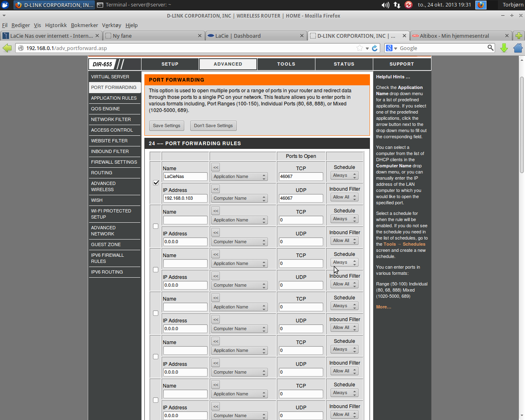Switch to Terminal window in top panel
This screenshot has width=525, height=420.
[x=134, y=5]
